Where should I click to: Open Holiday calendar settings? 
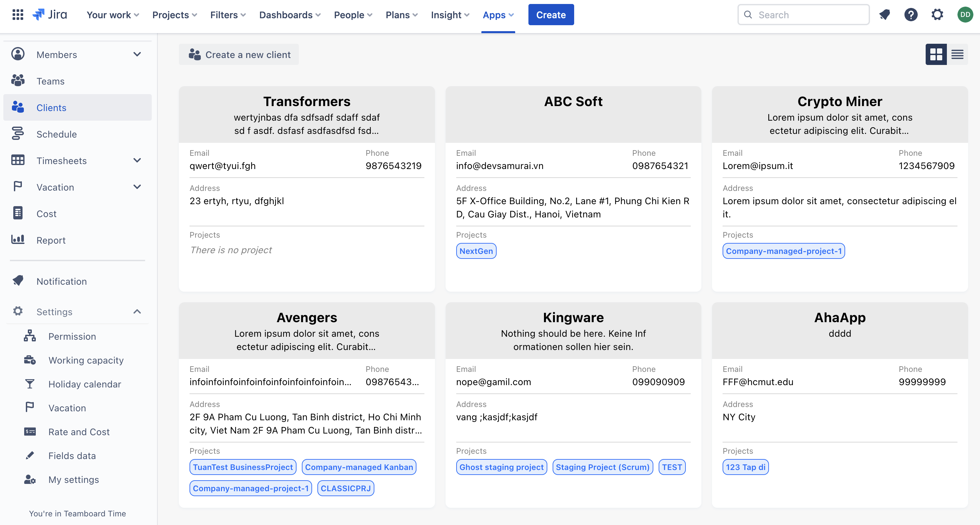coord(84,384)
